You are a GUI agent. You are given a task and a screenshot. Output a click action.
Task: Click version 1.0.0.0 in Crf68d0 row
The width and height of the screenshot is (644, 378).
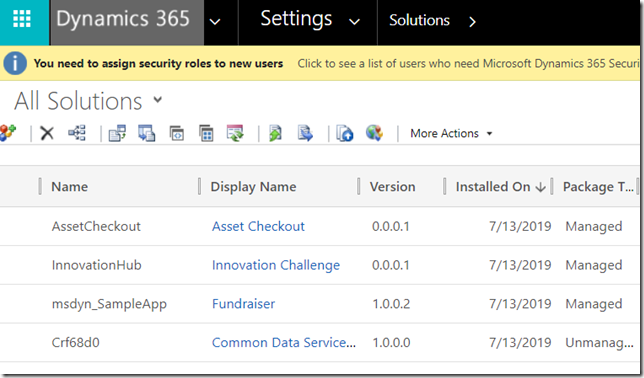[391, 342]
